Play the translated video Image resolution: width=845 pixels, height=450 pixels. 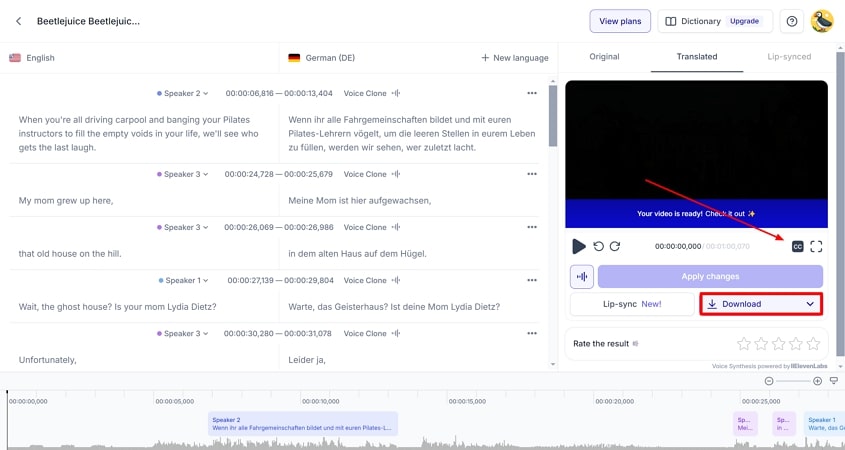click(x=578, y=246)
